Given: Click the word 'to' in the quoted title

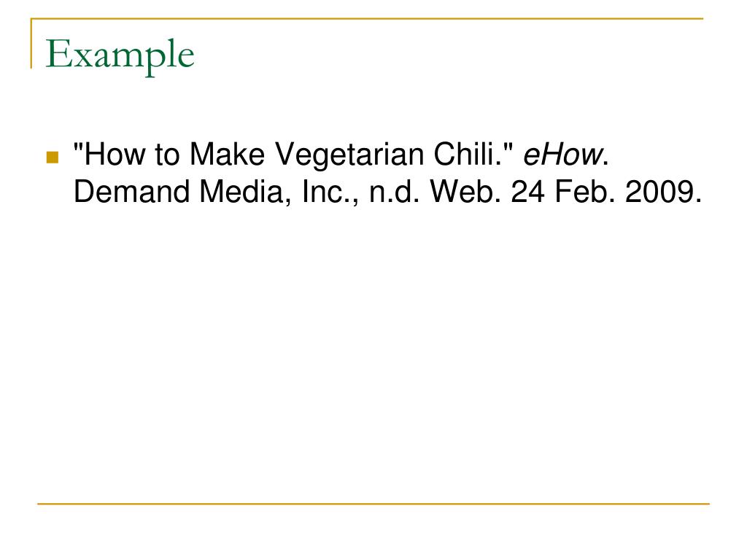Looking at the screenshot, I should [166, 155].
